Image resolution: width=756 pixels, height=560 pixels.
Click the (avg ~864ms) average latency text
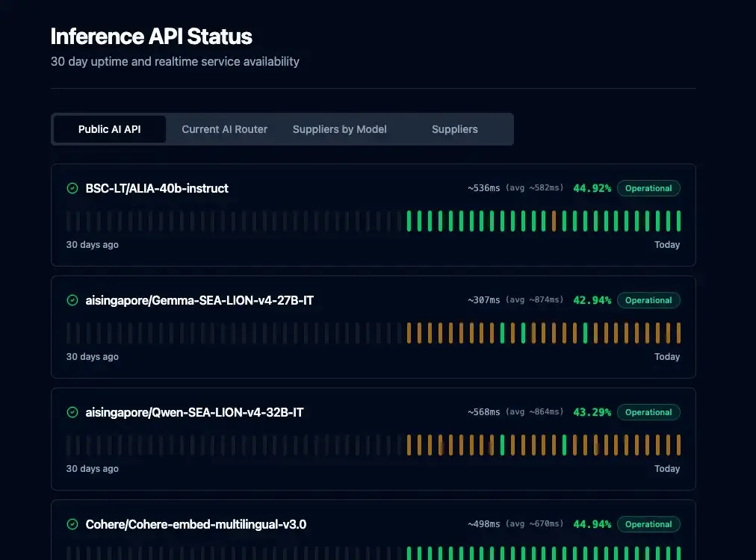[x=534, y=411]
